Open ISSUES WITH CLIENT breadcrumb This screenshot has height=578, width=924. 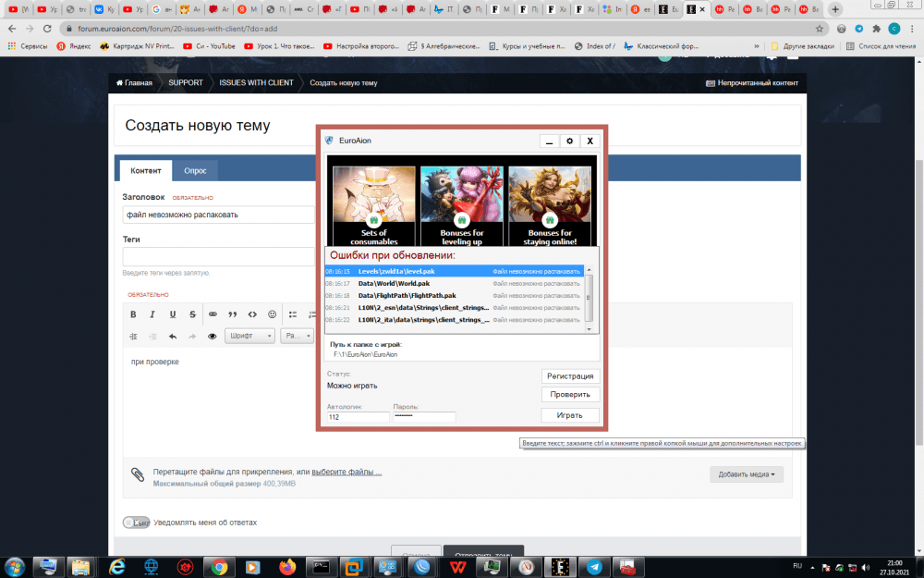point(256,82)
